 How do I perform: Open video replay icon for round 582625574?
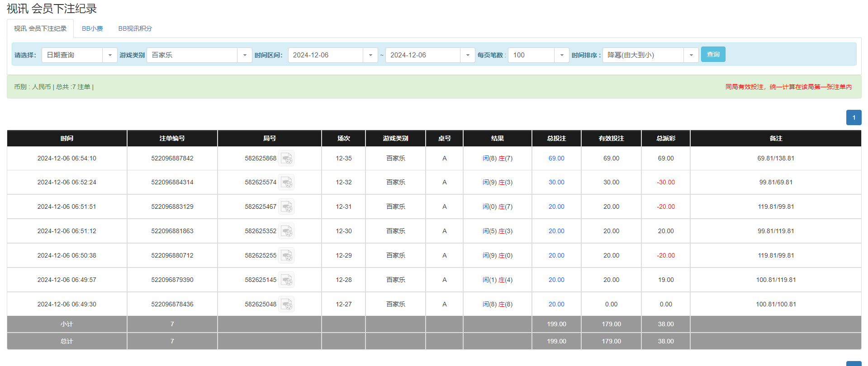coord(286,183)
